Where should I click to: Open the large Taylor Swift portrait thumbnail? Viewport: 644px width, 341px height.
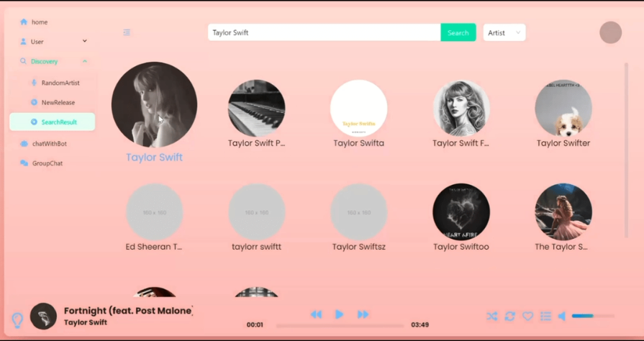point(155,105)
